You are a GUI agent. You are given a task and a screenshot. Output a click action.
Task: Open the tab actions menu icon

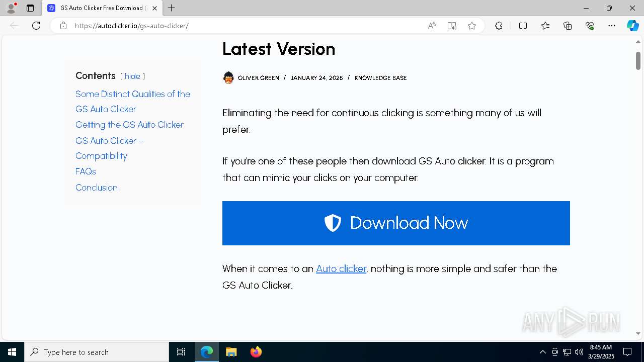coord(30,8)
